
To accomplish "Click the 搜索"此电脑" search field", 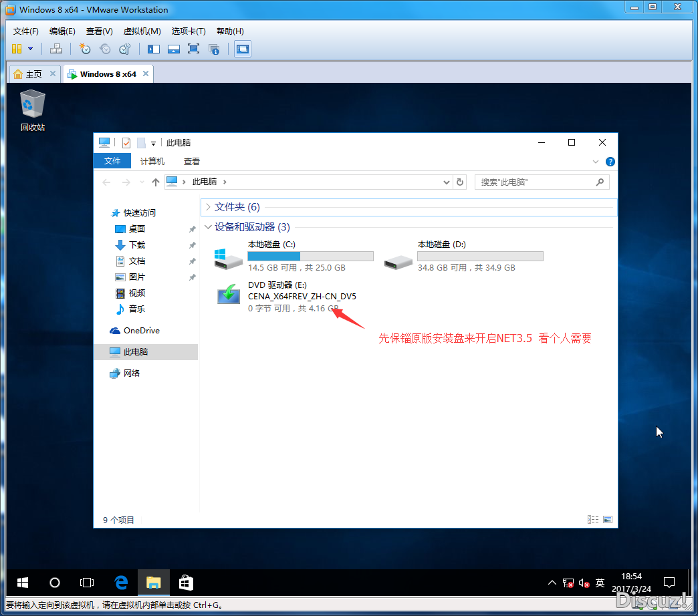I will (x=542, y=182).
